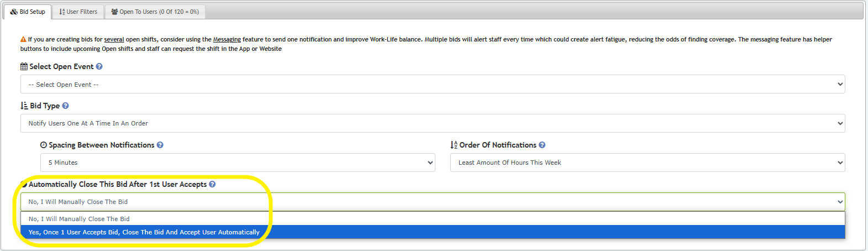Follow the Messaging link in the notice
Screen dimensions: 868x251
[x=227, y=39]
